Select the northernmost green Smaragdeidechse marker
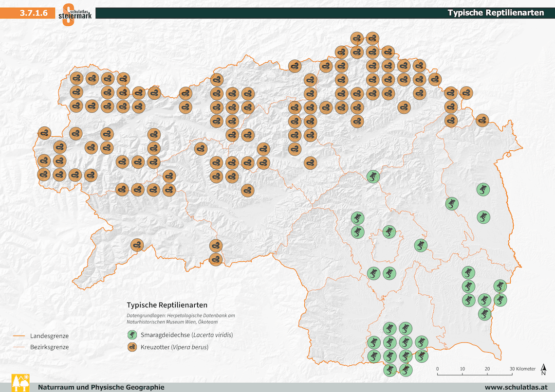This screenshot has height=392, width=555. click(373, 177)
